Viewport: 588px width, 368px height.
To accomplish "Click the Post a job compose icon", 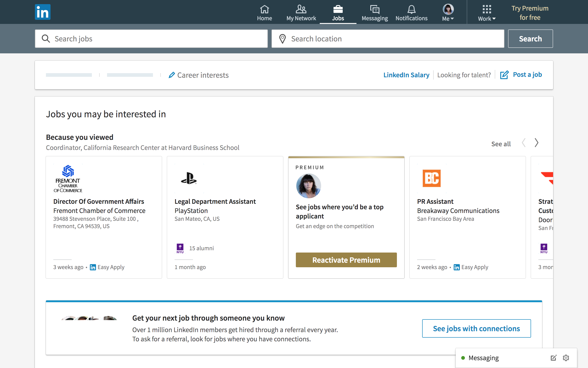I will (x=504, y=75).
